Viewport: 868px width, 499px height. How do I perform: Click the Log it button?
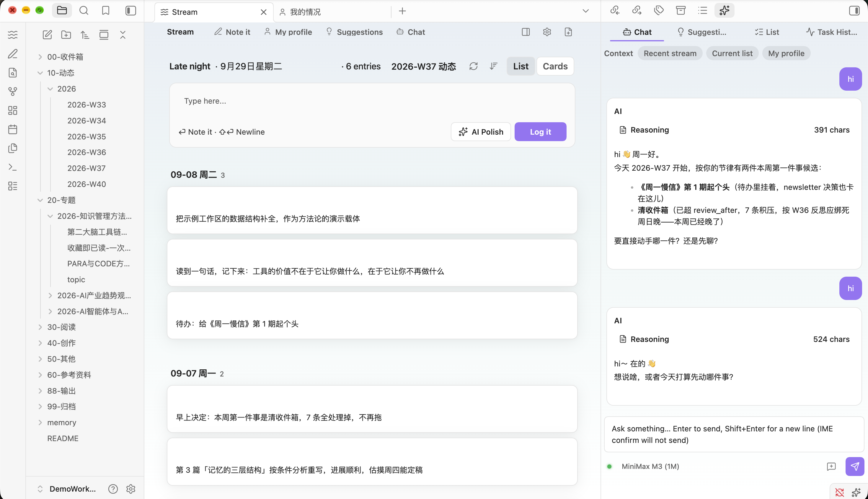coord(540,132)
